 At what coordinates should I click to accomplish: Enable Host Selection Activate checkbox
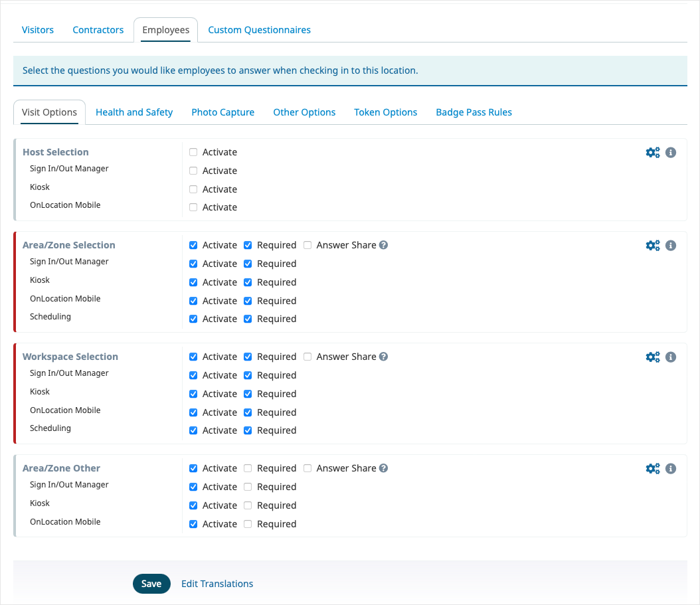tap(193, 152)
